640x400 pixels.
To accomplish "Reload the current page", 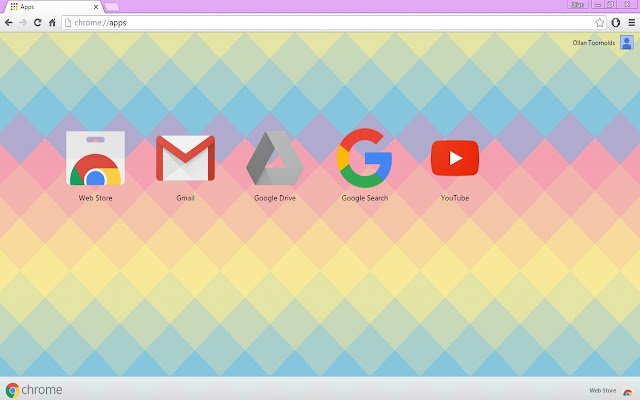I will tap(38, 22).
